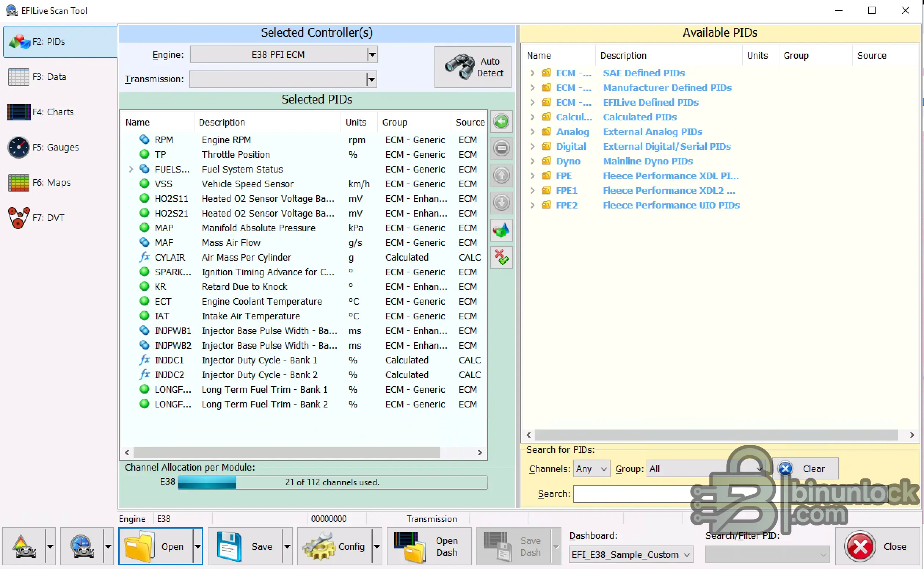Expand the FUELS... Fuel System Status row
The image size is (924, 569).
click(131, 169)
